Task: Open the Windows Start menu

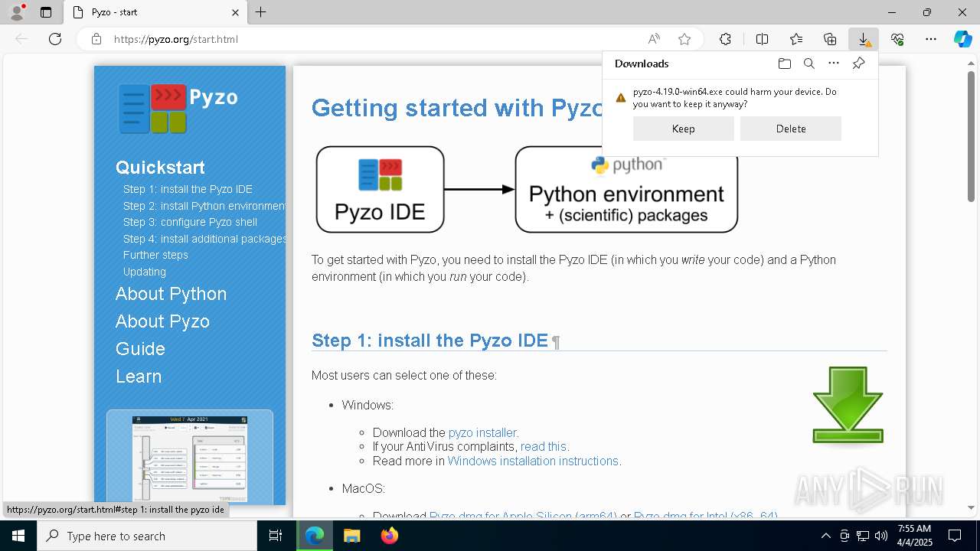Action: pyautogui.click(x=18, y=536)
